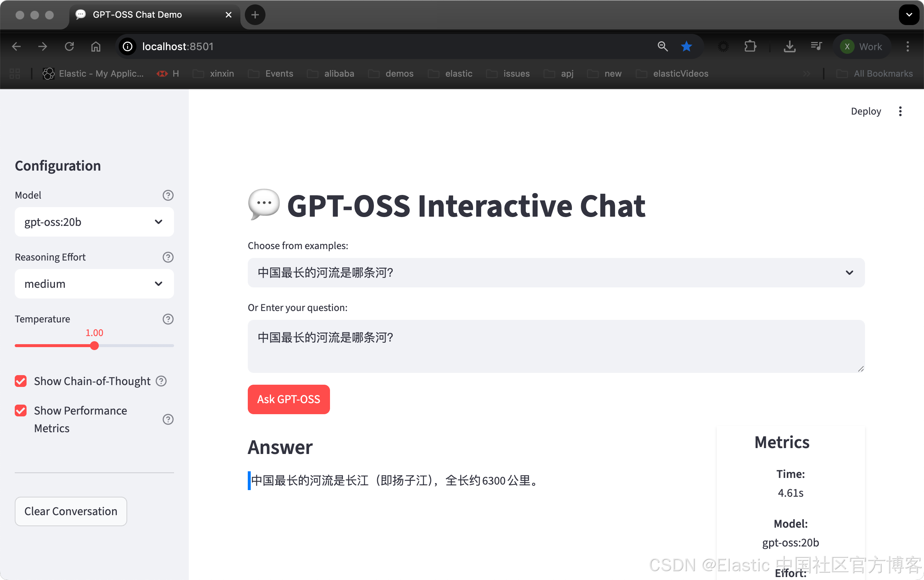Click the Clear Conversation button

coord(70,511)
